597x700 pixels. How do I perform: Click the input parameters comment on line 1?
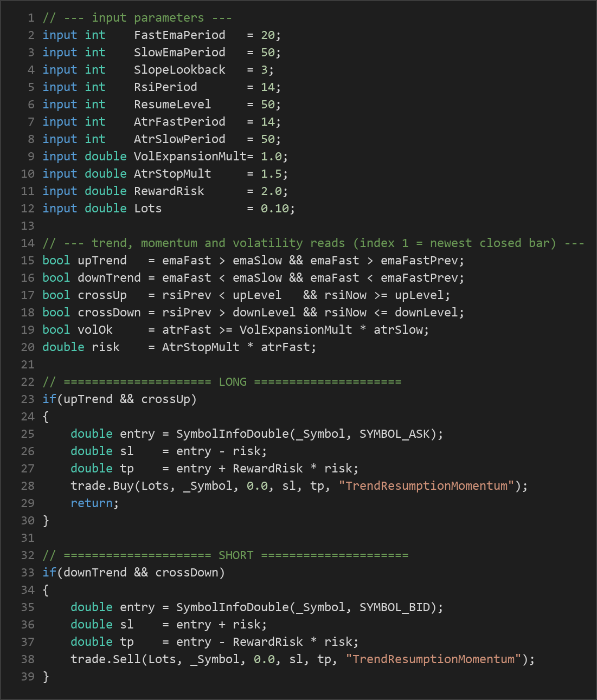tap(137, 18)
